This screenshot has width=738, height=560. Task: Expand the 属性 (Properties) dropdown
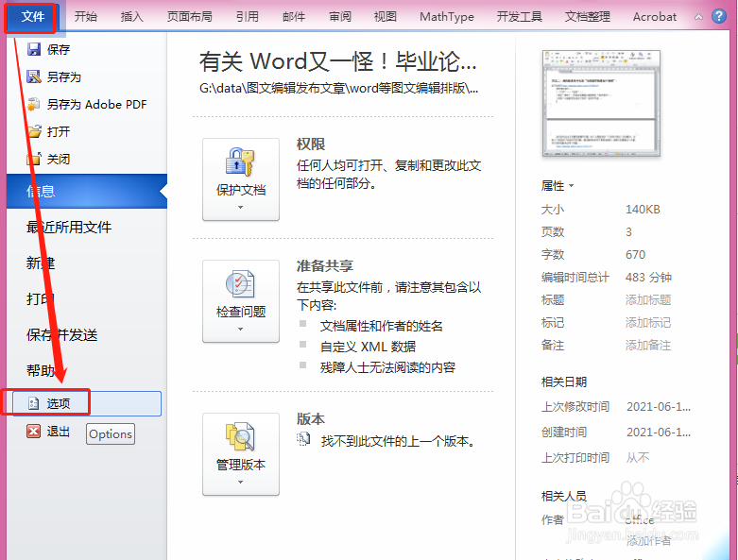tap(558, 186)
